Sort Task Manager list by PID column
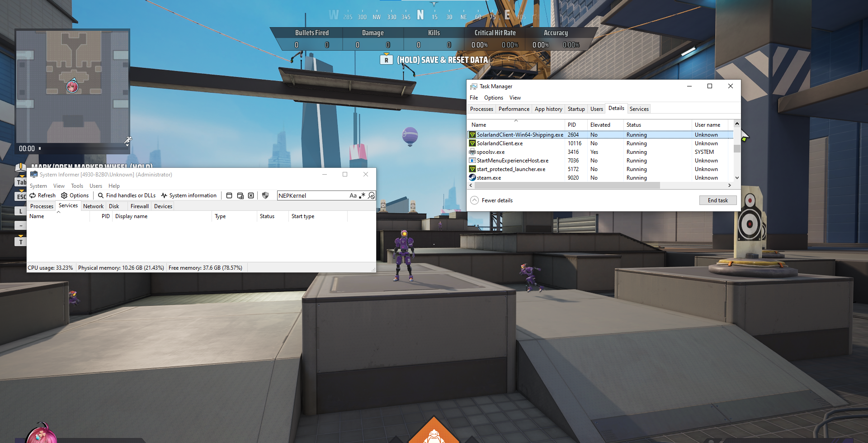 click(572, 125)
